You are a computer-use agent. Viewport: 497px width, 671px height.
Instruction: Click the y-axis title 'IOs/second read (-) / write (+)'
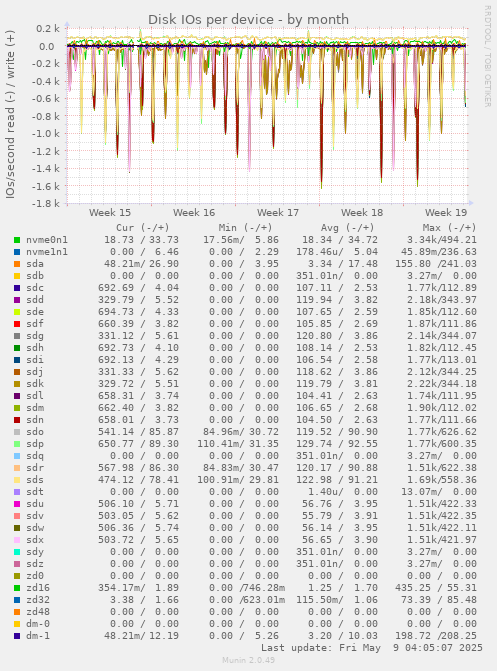[10, 114]
